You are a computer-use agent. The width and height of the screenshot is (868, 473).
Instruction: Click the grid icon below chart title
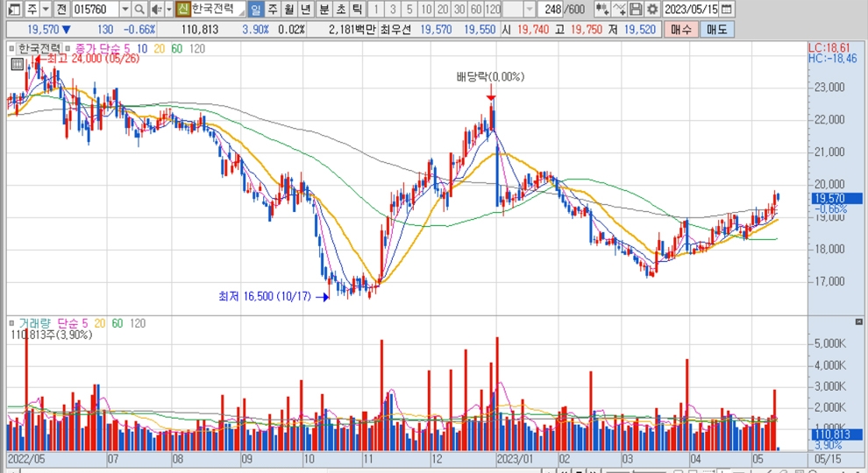(x=17, y=64)
